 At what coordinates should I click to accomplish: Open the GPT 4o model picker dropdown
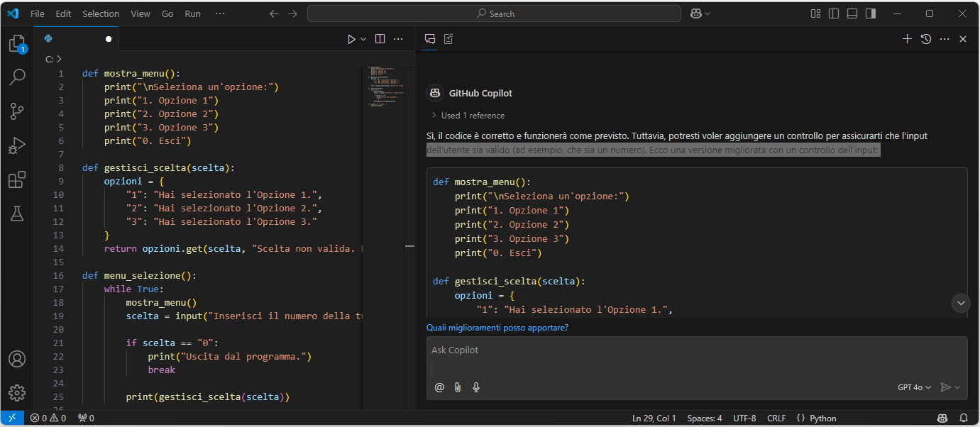pyautogui.click(x=914, y=387)
